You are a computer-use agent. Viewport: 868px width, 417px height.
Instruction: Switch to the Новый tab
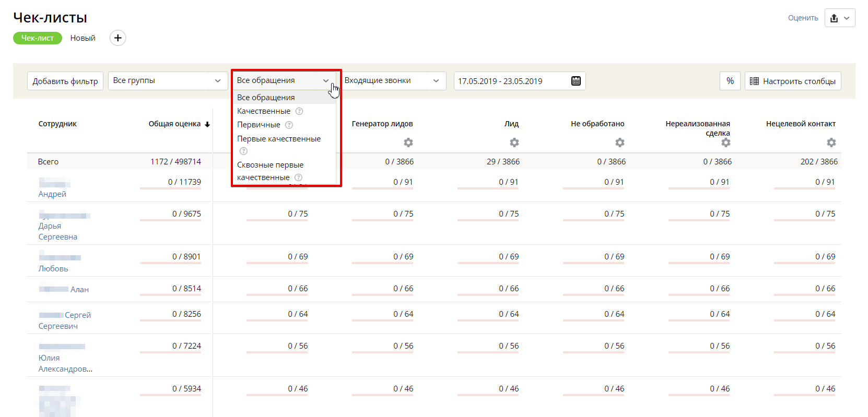coord(83,38)
